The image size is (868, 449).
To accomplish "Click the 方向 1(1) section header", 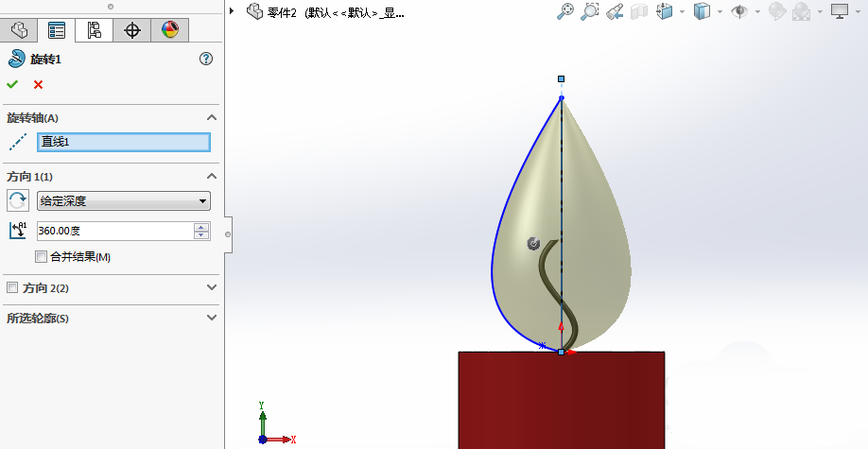I will (x=29, y=177).
